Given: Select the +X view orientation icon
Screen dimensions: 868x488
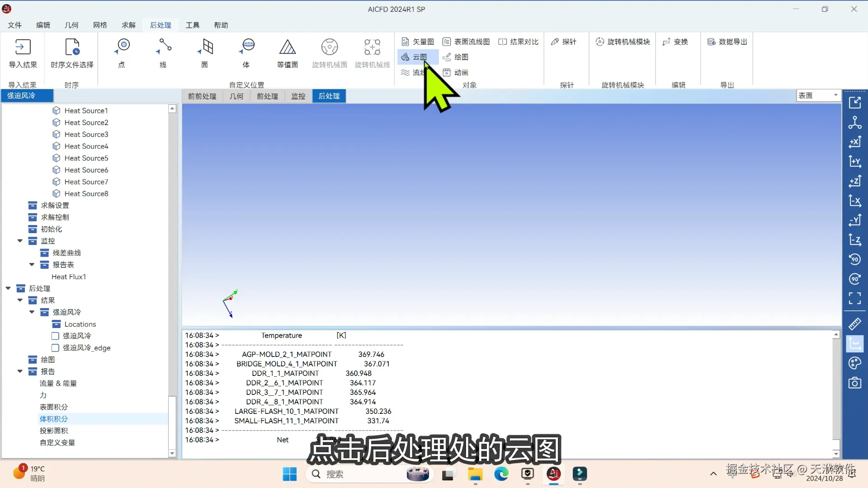Looking at the screenshot, I should pyautogui.click(x=854, y=142).
